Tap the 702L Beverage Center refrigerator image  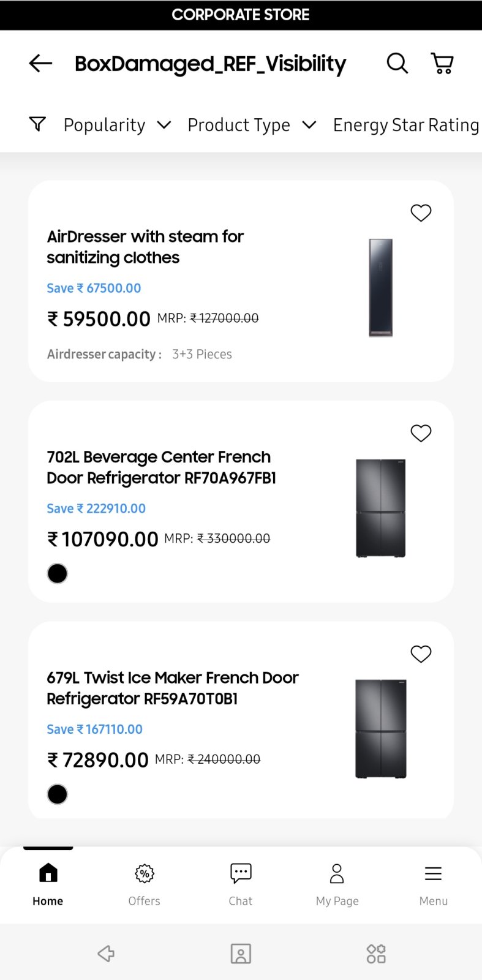coord(381,508)
